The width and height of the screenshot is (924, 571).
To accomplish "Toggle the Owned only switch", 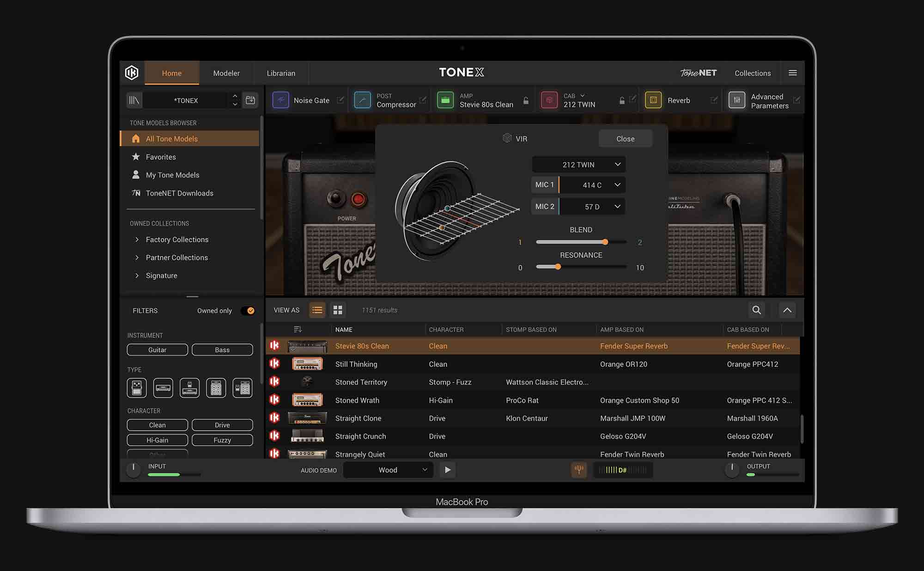I will [248, 311].
